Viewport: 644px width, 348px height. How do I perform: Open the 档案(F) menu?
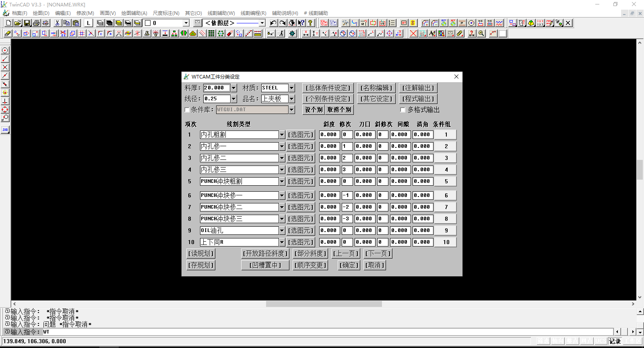[19, 13]
